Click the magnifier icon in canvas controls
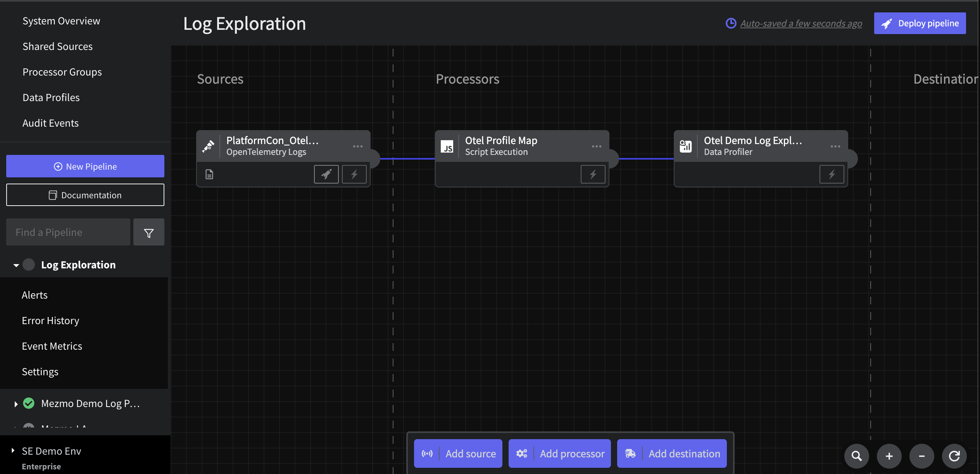 [x=856, y=456]
